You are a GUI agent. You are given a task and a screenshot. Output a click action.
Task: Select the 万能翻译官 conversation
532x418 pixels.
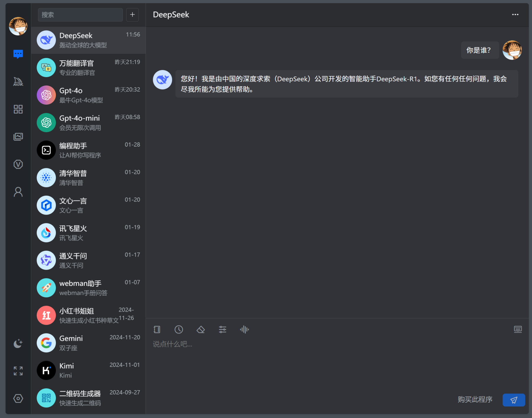[x=88, y=68]
